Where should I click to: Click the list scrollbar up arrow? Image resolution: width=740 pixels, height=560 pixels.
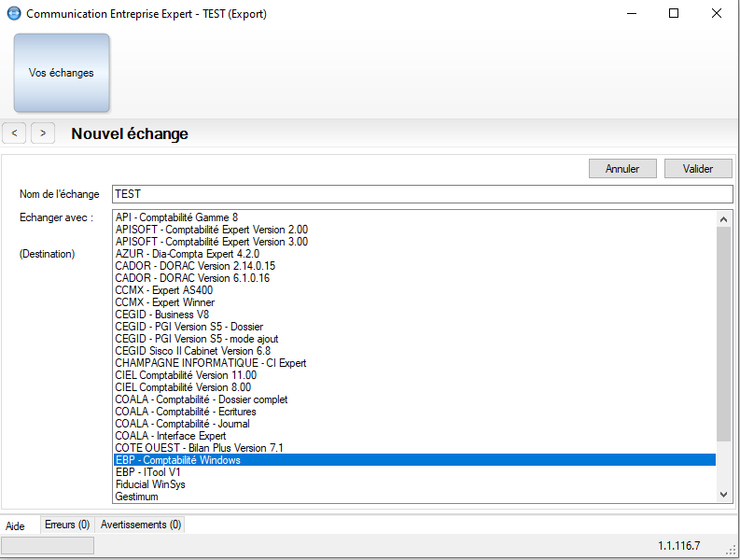point(723,218)
